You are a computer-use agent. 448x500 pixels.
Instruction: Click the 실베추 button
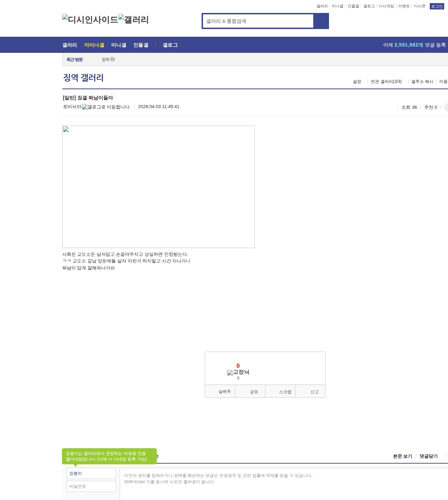(x=224, y=392)
